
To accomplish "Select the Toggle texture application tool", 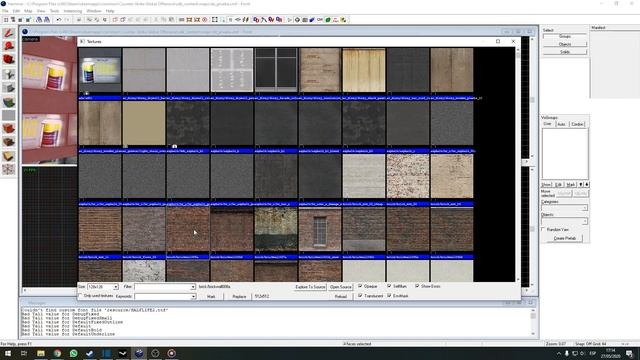I will (x=9, y=102).
